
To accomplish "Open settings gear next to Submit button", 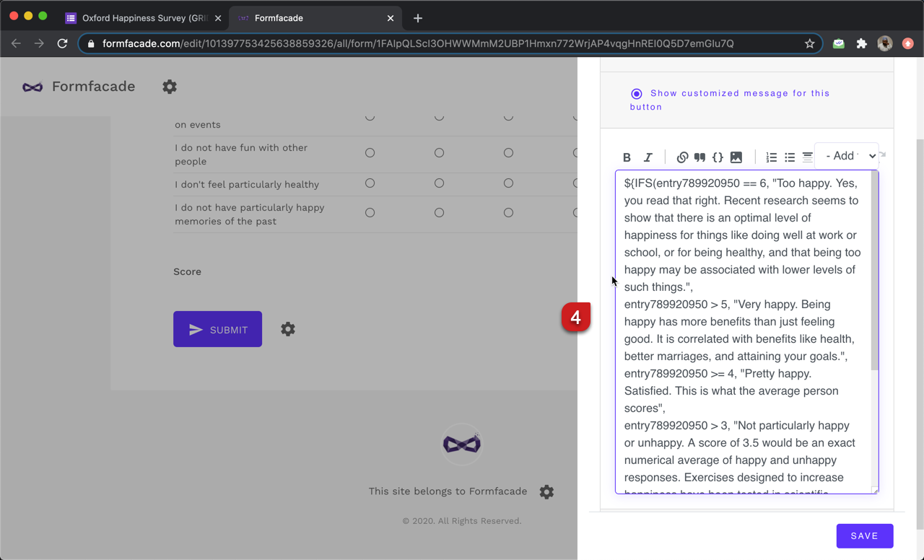I will tap(288, 329).
